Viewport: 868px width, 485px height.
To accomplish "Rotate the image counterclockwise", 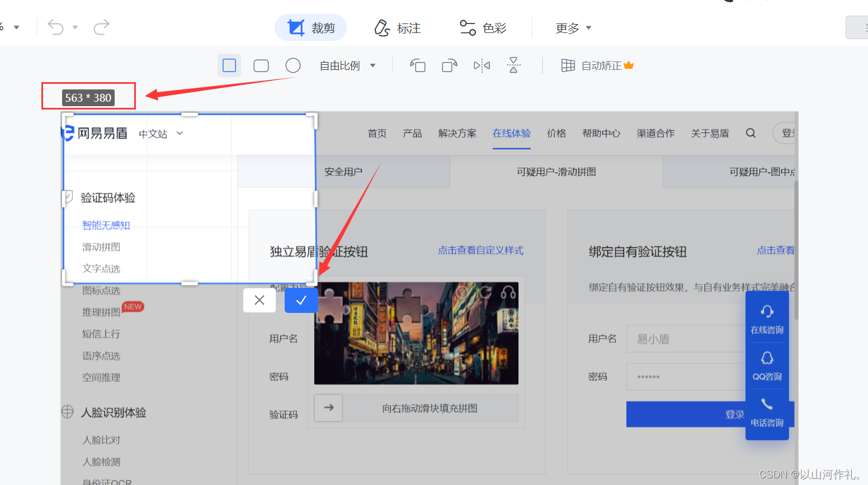I will click(418, 66).
